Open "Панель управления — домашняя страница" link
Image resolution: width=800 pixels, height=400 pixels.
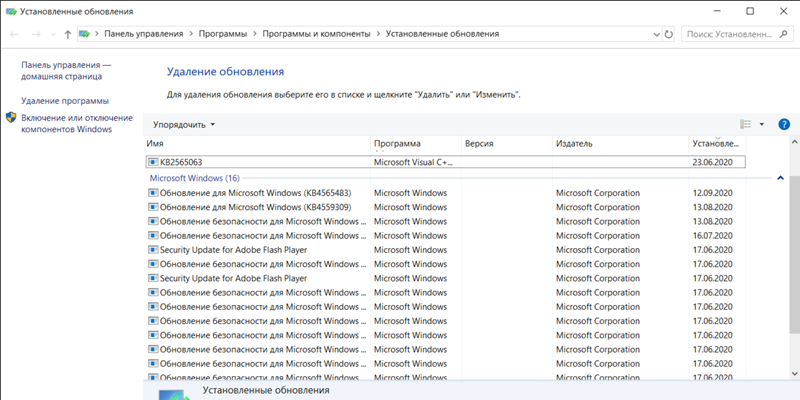[x=66, y=71]
